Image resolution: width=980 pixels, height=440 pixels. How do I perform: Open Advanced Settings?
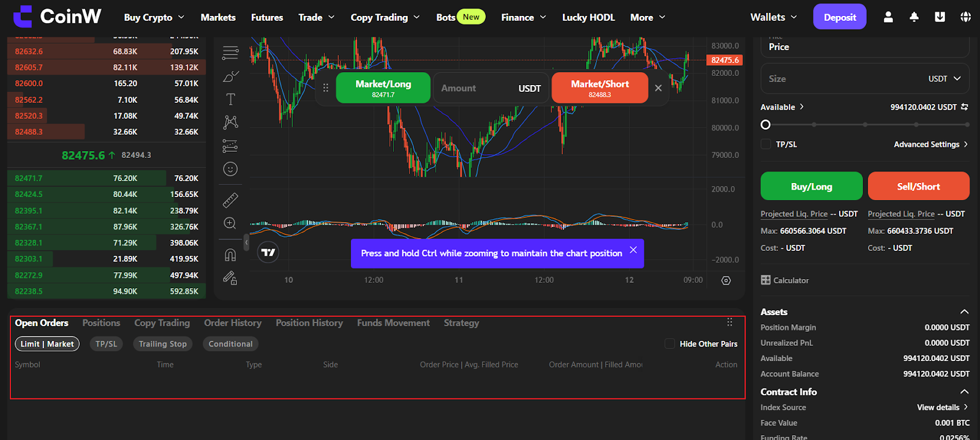tap(931, 144)
